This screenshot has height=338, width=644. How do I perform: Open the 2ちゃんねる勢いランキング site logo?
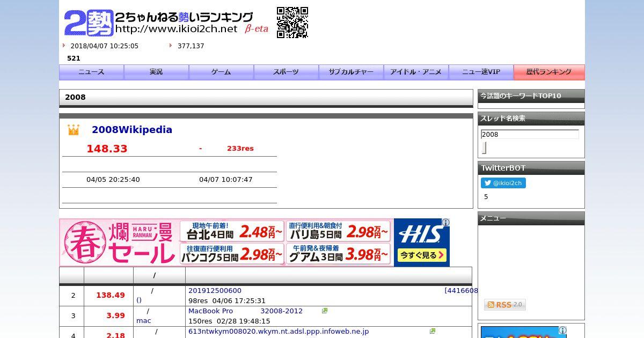pyautogui.click(x=166, y=23)
